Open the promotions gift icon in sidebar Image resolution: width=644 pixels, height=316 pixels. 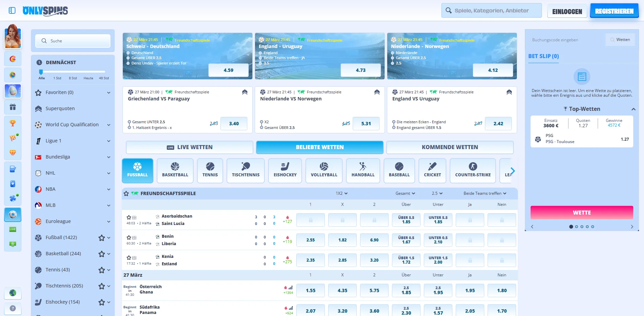[12, 107]
